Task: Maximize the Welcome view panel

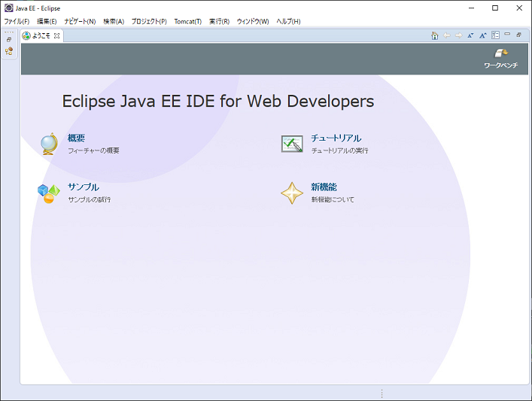Action: [x=518, y=35]
